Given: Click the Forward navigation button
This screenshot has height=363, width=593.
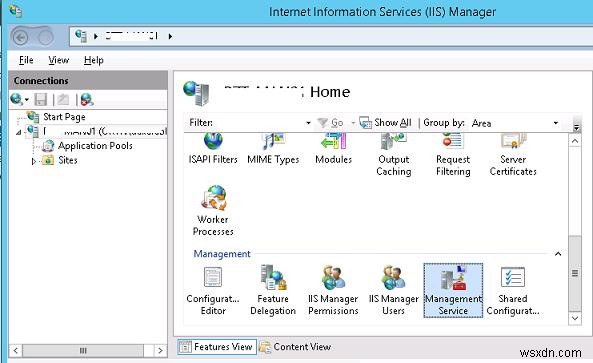Looking at the screenshot, I should pos(46,37).
